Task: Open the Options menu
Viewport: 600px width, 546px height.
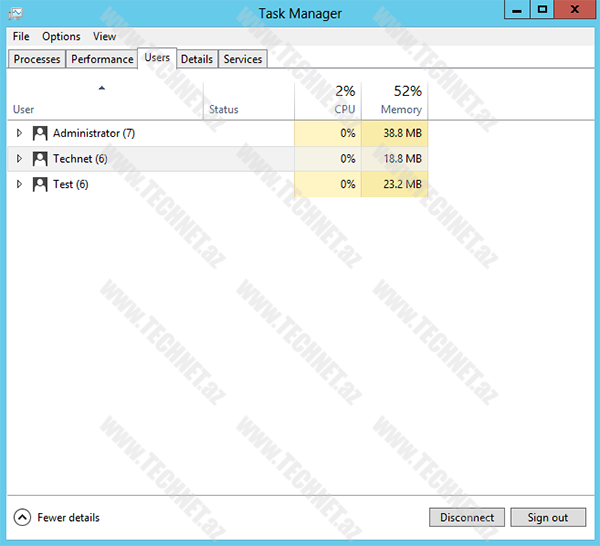Action: point(61,36)
